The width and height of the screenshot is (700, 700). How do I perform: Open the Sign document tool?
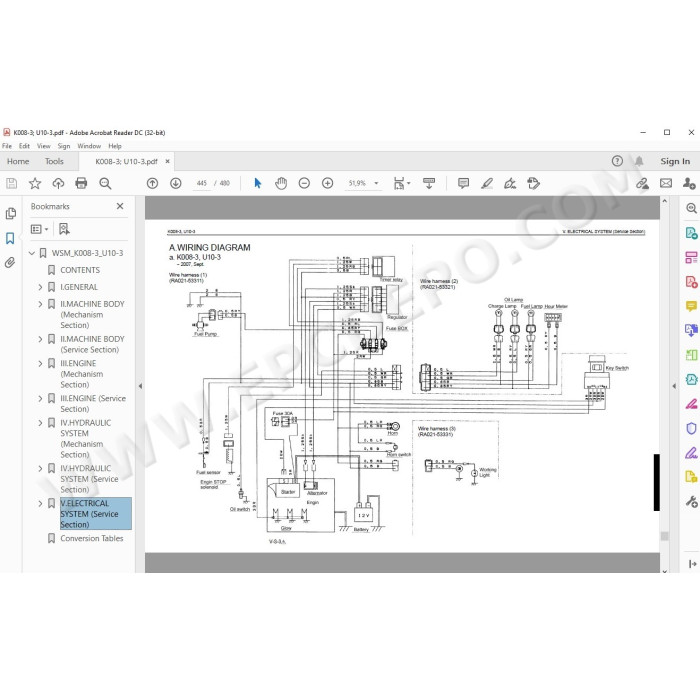point(510,183)
